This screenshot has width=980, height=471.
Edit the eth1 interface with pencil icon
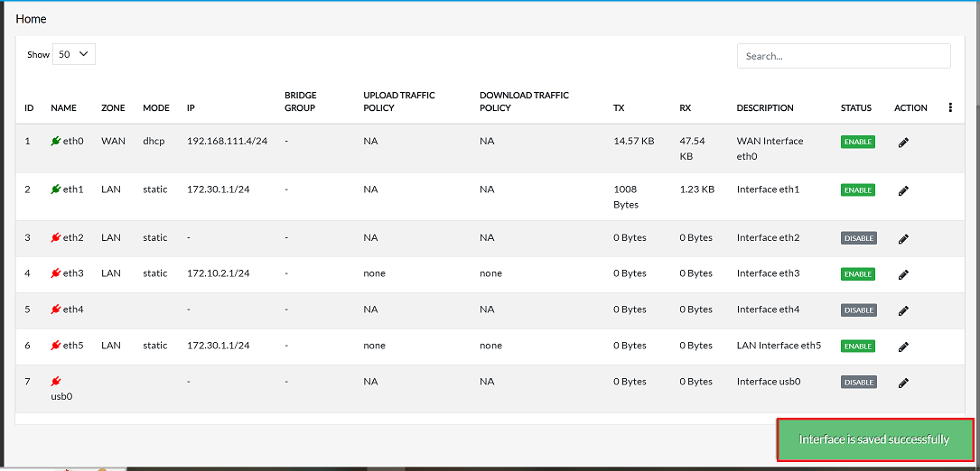pos(902,190)
